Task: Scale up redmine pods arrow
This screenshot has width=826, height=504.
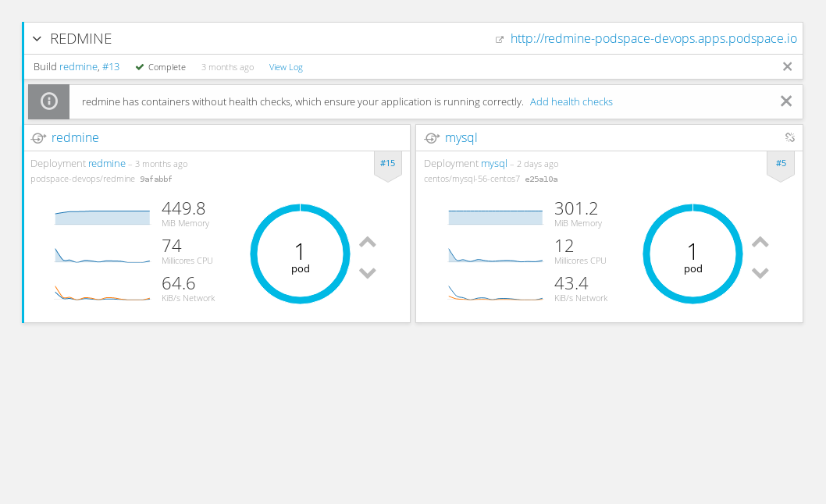Action: (x=367, y=243)
